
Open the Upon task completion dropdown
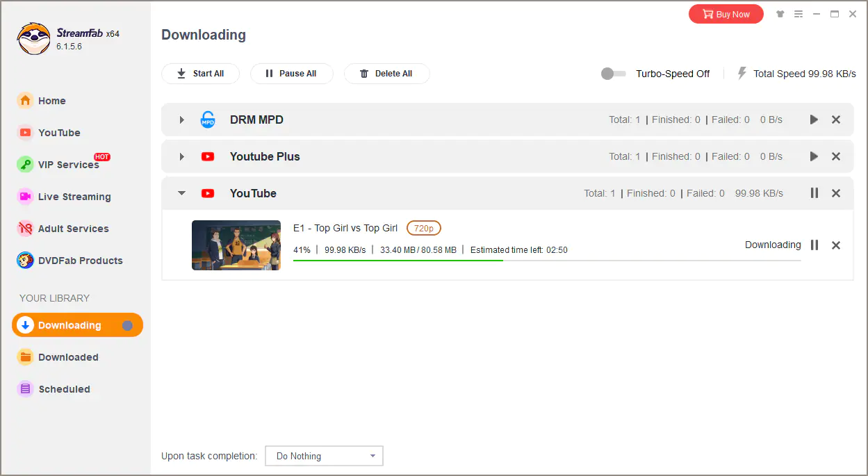point(324,456)
